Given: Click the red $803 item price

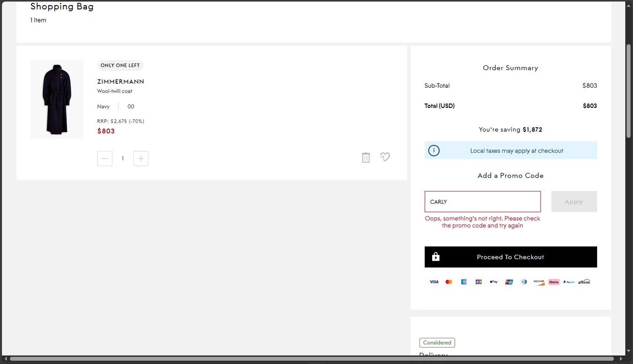Looking at the screenshot, I should [106, 131].
